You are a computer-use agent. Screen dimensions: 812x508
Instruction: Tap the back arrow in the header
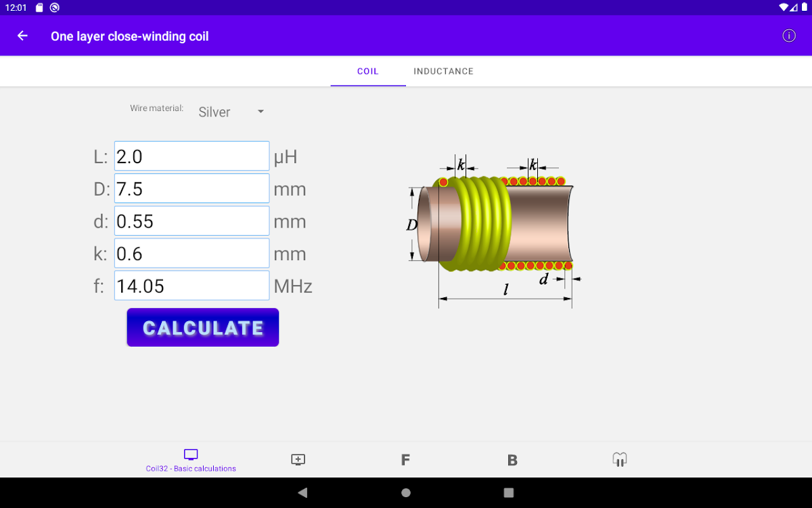[x=23, y=36]
